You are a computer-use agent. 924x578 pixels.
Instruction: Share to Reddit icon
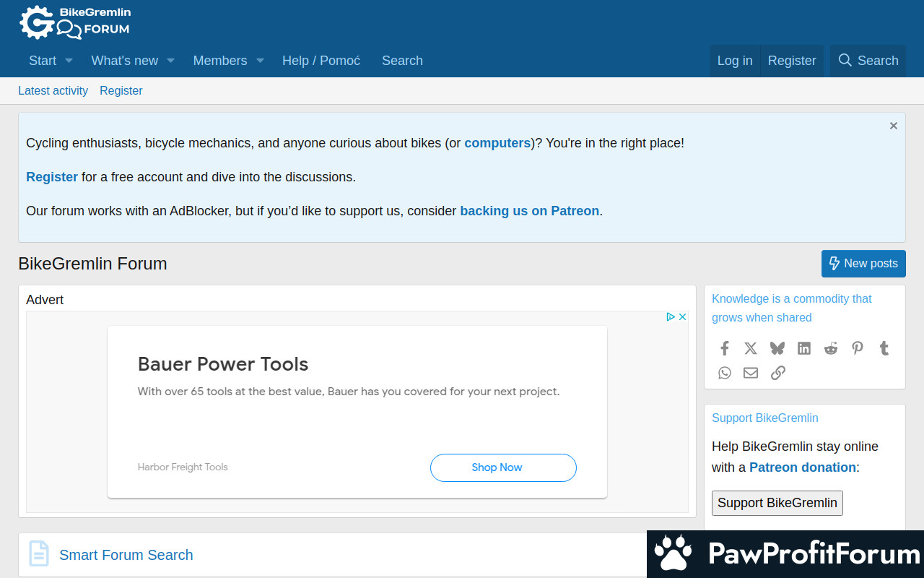pos(831,348)
